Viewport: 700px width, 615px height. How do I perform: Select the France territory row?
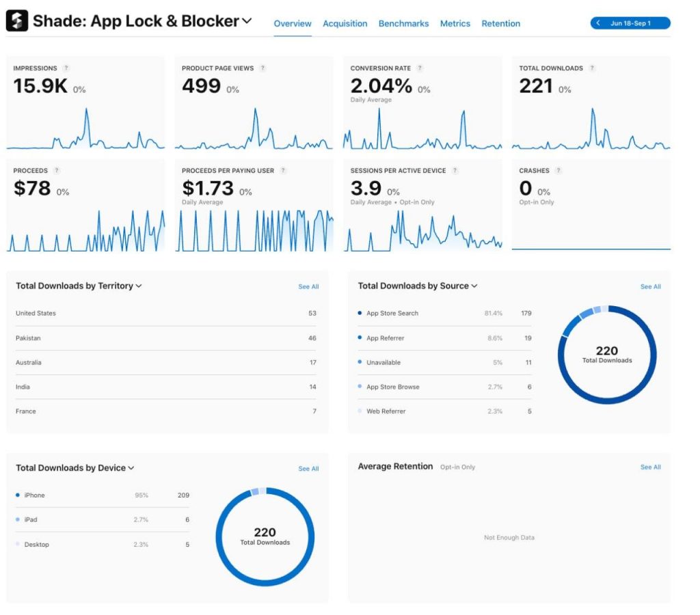[x=166, y=411]
